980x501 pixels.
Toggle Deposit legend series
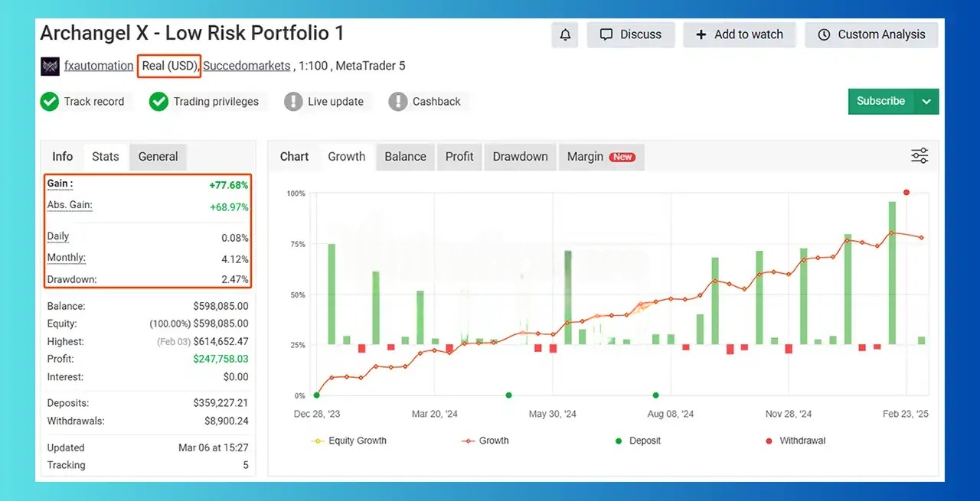(639, 441)
